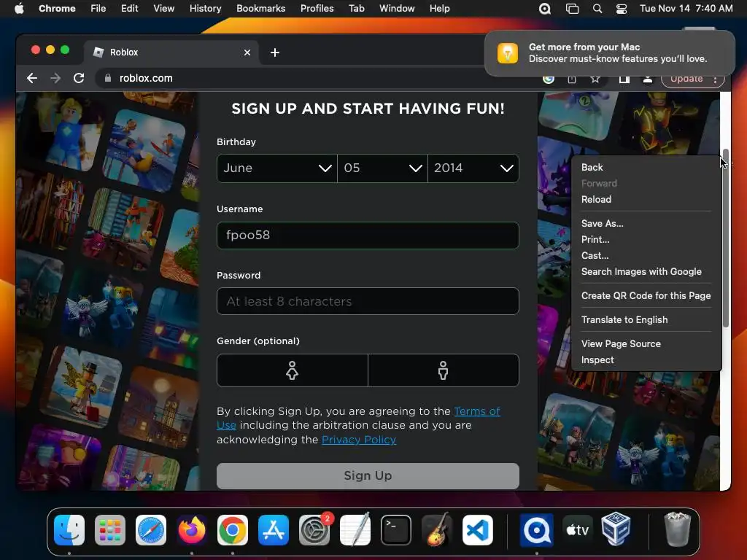This screenshot has width=747, height=560.
Task: Open System Settings from the Dock
Action: [314, 530]
